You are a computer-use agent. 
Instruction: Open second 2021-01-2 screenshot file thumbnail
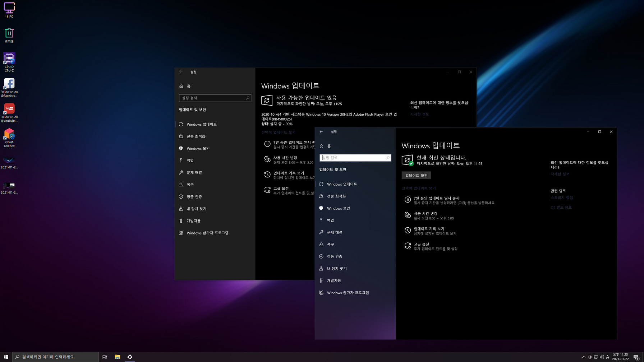point(9,188)
